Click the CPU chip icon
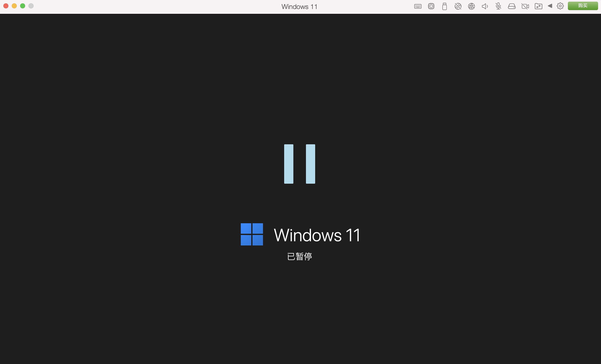 (431, 6)
